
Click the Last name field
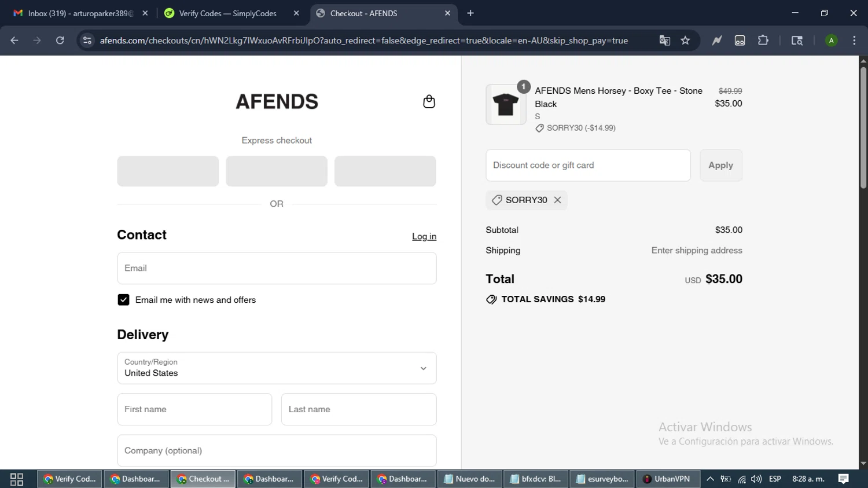tap(359, 409)
